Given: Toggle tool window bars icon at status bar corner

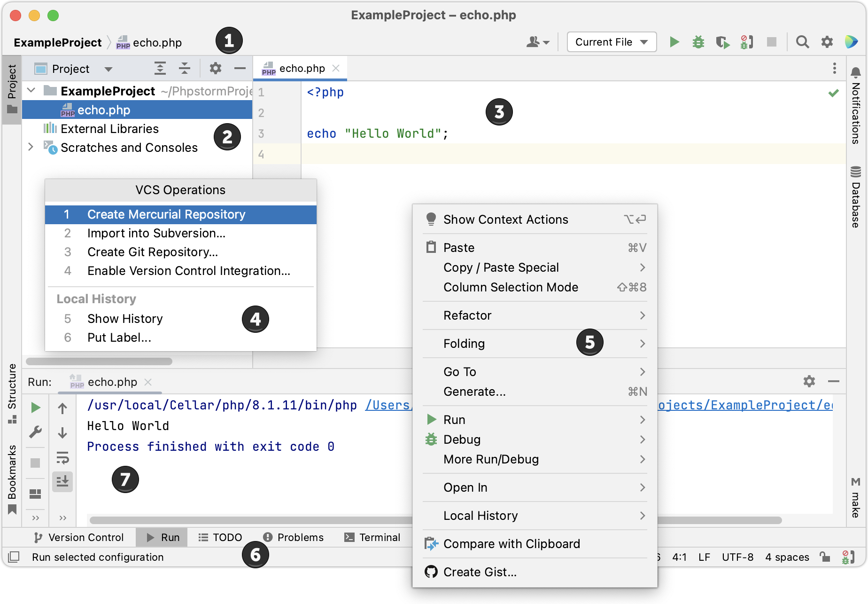Looking at the screenshot, I should tap(14, 557).
